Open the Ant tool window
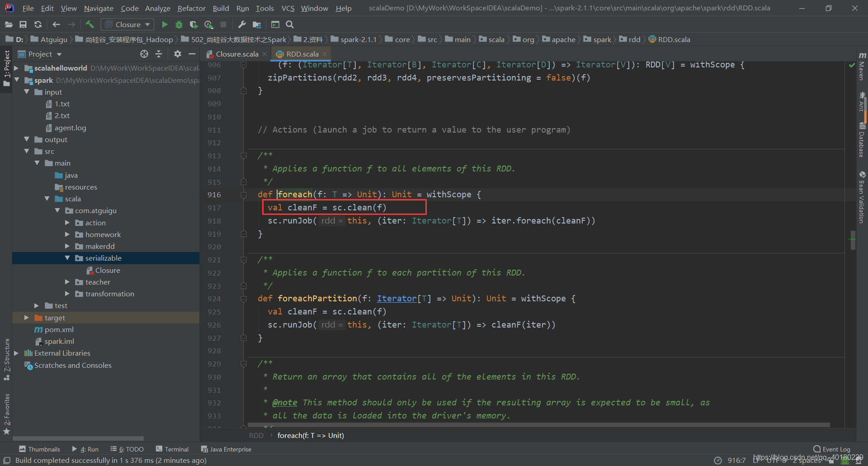Viewport: 868px width, 466px height. [x=862, y=102]
